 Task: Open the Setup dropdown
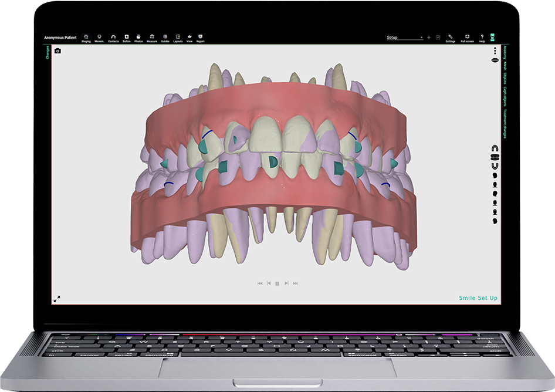[405, 38]
